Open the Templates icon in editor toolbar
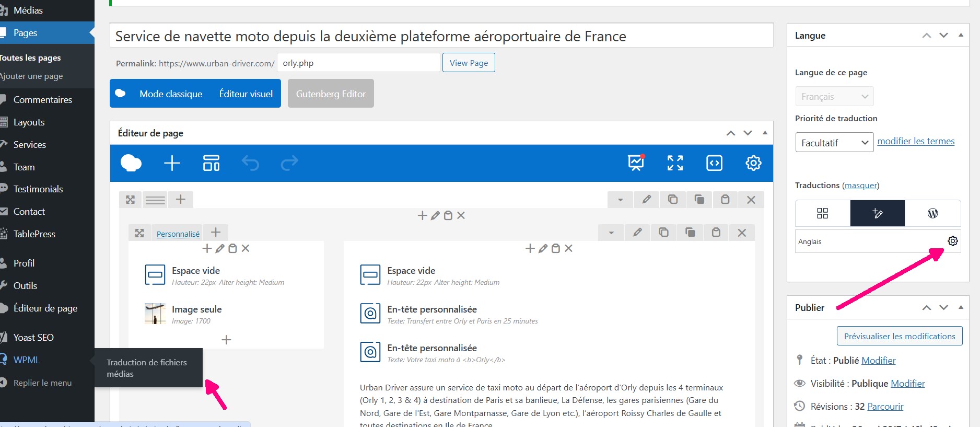The width and height of the screenshot is (980, 427). click(211, 163)
